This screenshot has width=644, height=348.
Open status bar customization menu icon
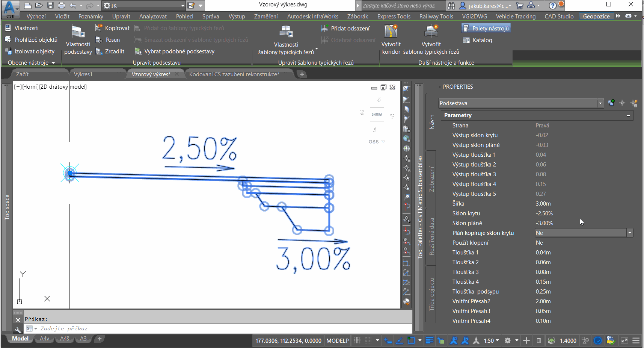coord(636,340)
